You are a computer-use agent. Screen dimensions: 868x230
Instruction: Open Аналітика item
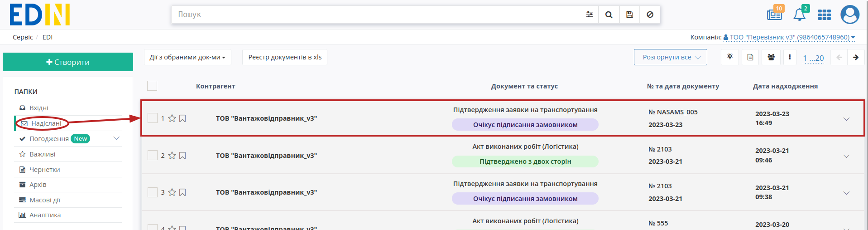tap(45, 215)
